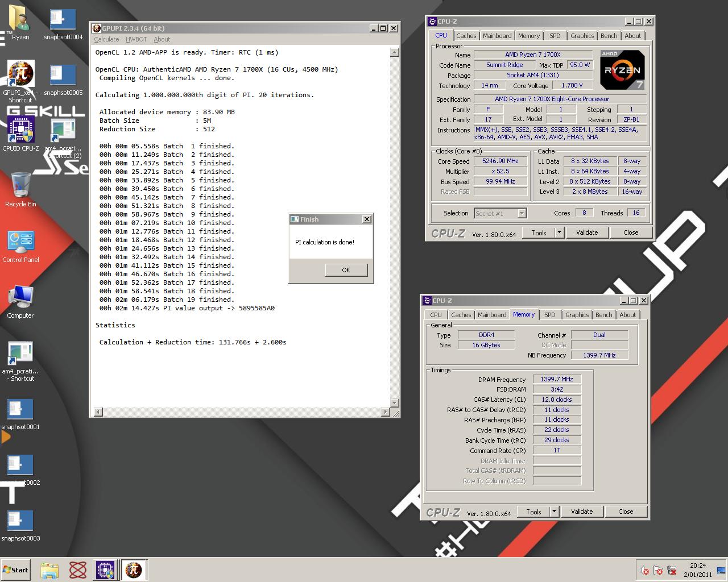This screenshot has width=728, height=582.
Task: Open the Calculate menu in GPUPI
Action: click(x=106, y=39)
